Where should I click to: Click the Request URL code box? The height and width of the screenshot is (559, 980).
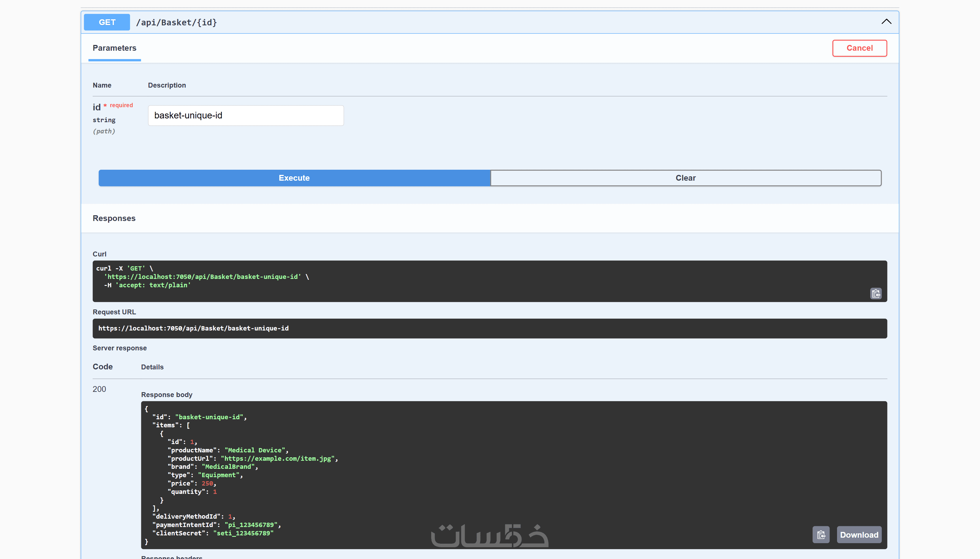[x=490, y=328]
